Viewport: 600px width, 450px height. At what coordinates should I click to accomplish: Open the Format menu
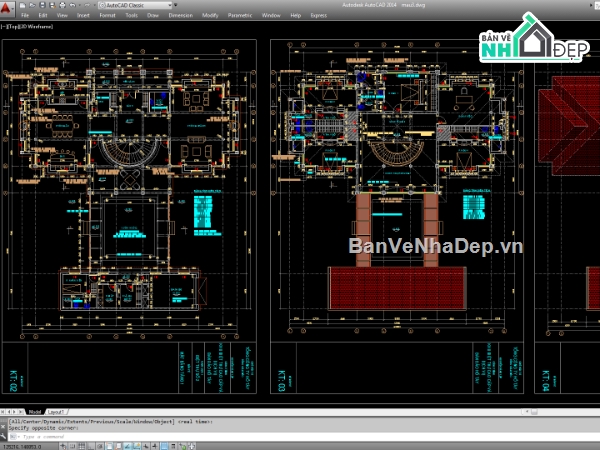(x=107, y=15)
